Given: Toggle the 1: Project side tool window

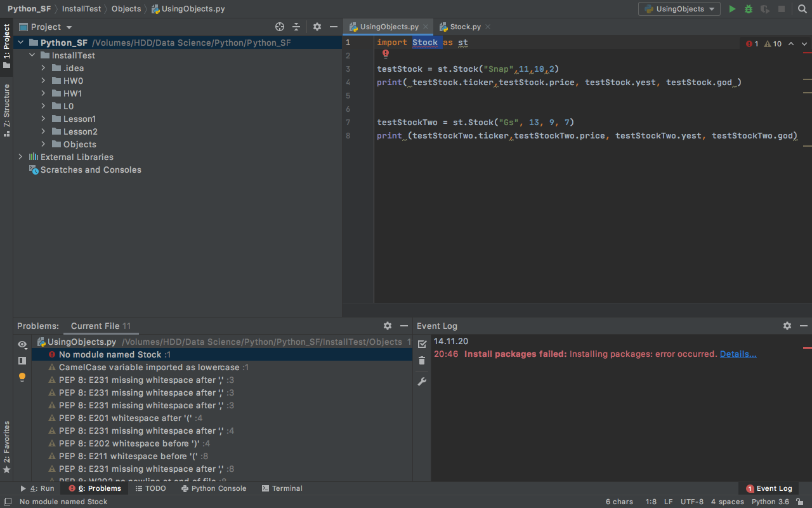Looking at the screenshot, I should coord(6,46).
